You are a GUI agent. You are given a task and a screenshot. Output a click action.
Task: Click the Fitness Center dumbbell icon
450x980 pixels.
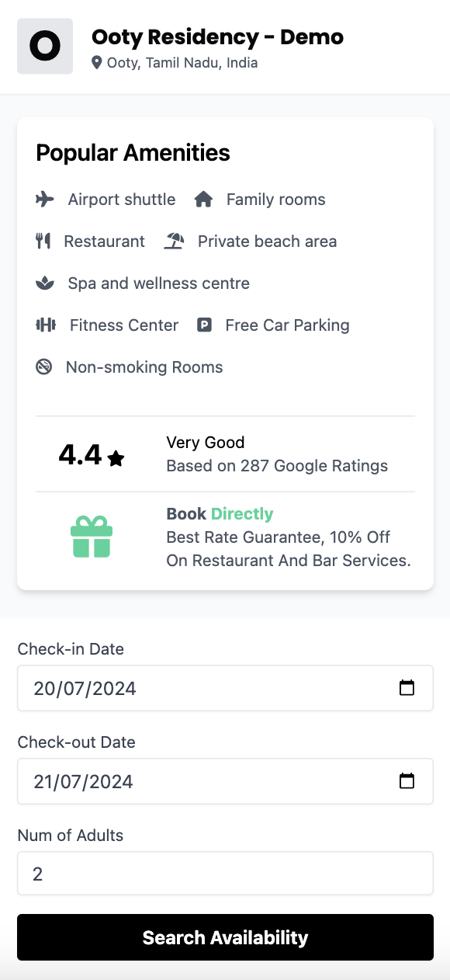[x=46, y=325]
